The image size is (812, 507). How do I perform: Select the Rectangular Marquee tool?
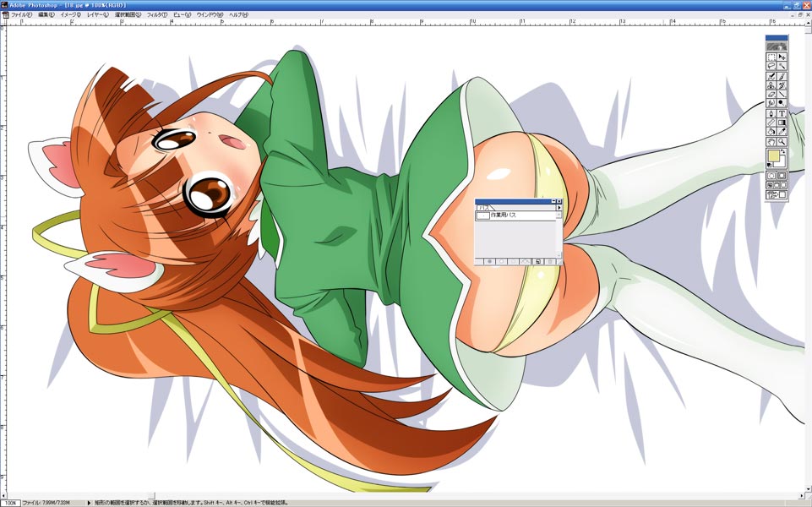point(771,57)
